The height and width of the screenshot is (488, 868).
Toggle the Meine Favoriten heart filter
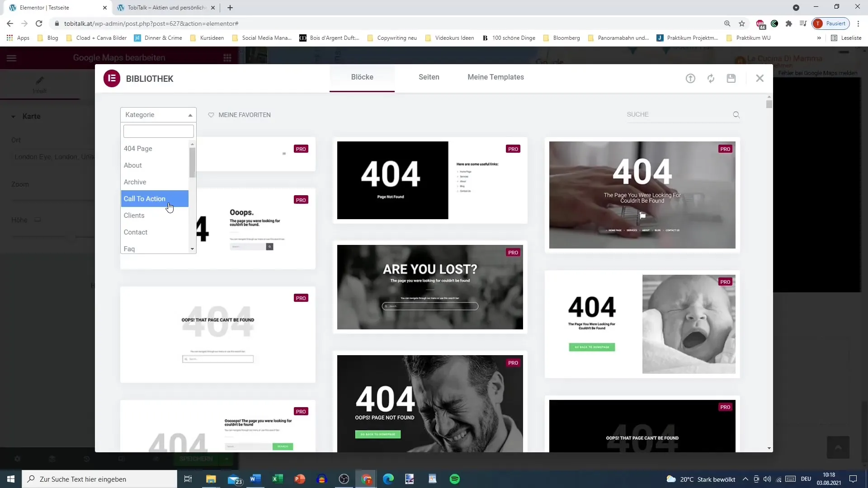pyautogui.click(x=239, y=115)
